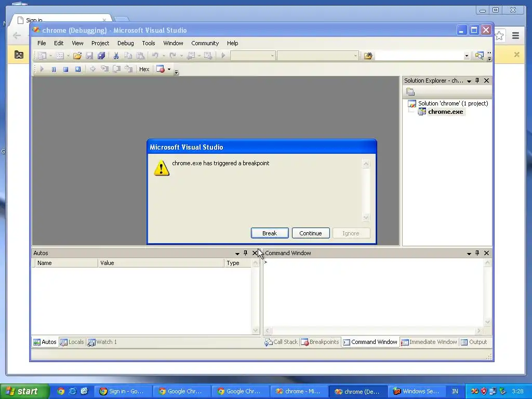Click the Copy toolbar icon
The image size is (532, 399).
(x=128, y=56)
